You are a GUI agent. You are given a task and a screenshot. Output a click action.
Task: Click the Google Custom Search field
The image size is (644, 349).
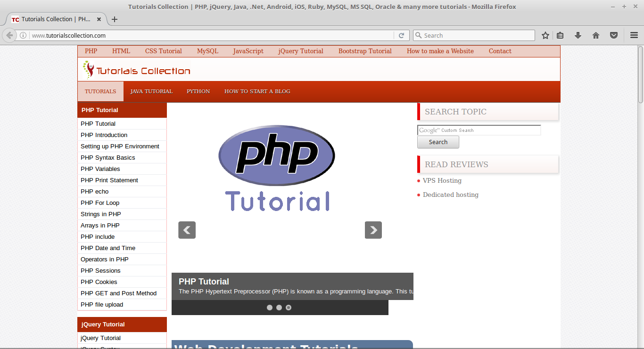[x=479, y=130]
